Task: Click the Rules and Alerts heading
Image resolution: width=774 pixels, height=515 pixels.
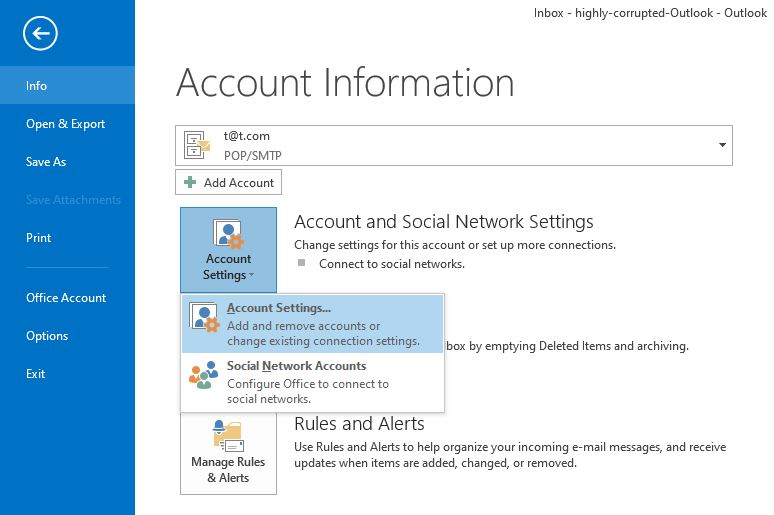Action: 359,424
